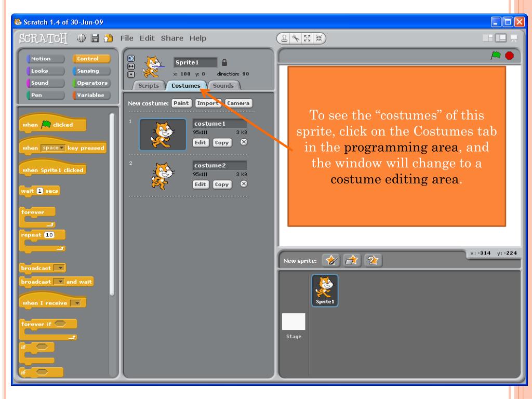Viewport: 532px width, 399px height.
Task: Open the key dropdown showing 'space'
Action: pyautogui.click(x=52, y=148)
